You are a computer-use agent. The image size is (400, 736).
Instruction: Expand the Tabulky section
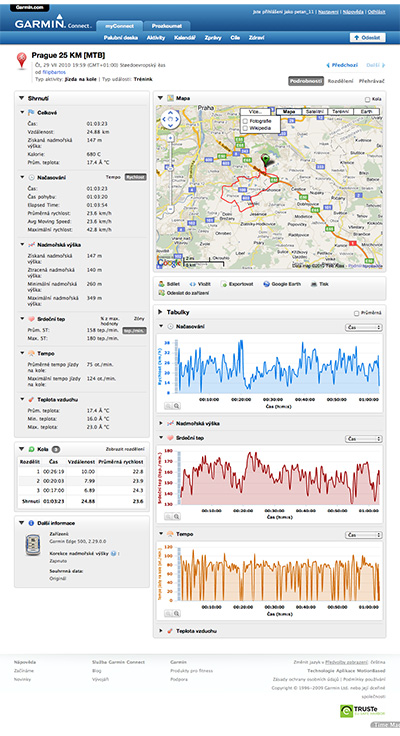[x=160, y=312]
